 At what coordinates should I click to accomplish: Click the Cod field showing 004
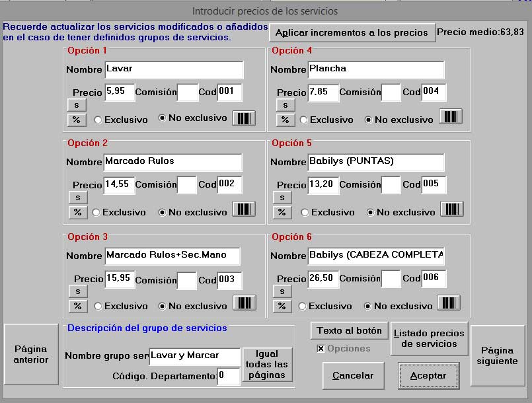434,92
